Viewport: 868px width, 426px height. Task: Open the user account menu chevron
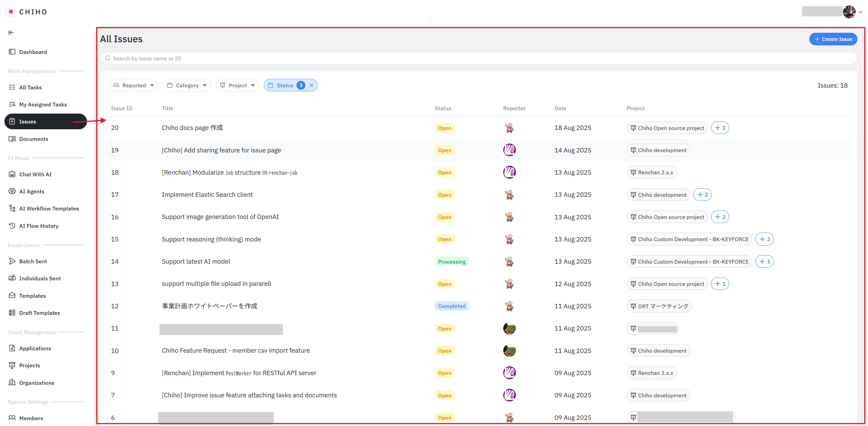pos(860,12)
